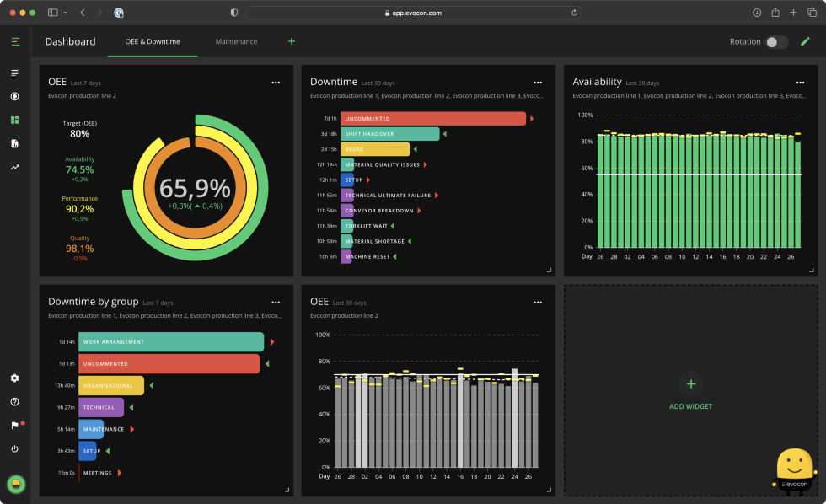Open the Evocon mascot chat widget

pos(793,469)
